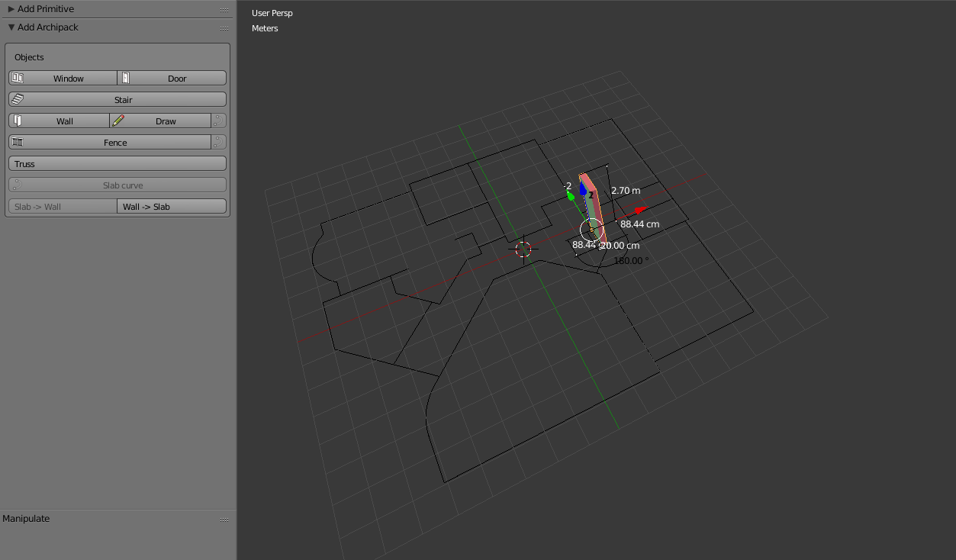Click the 20.00 cm thickness label
This screenshot has height=560, width=956.
pyautogui.click(x=620, y=246)
